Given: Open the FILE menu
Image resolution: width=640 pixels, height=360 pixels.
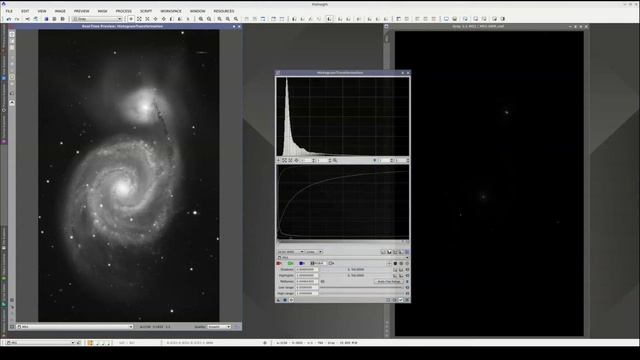Looking at the screenshot, I should (9, 11).
